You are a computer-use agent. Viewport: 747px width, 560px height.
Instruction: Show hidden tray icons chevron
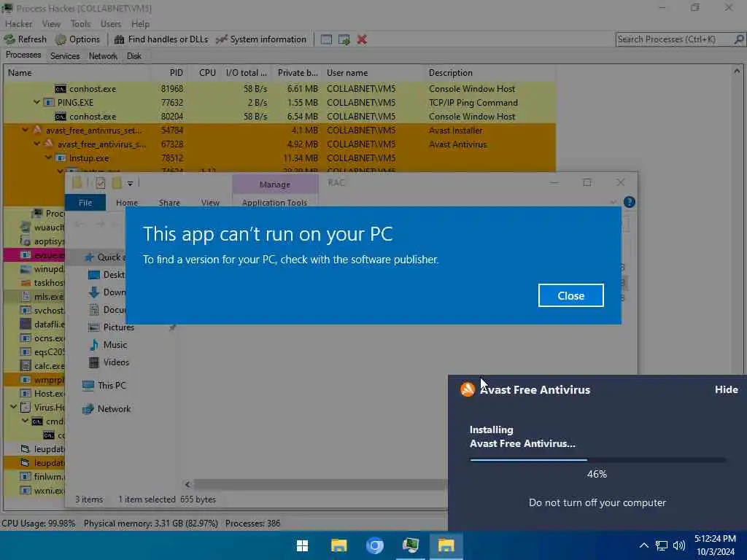coord(643,545)
